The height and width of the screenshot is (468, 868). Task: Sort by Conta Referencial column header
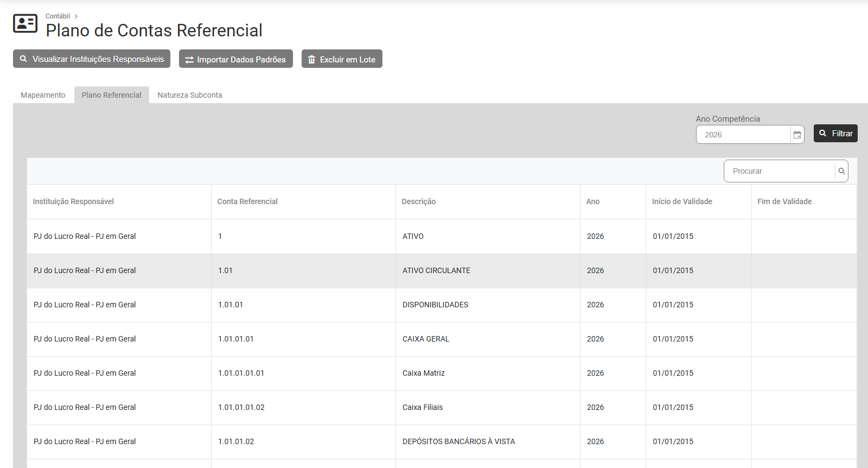point(247,201)
